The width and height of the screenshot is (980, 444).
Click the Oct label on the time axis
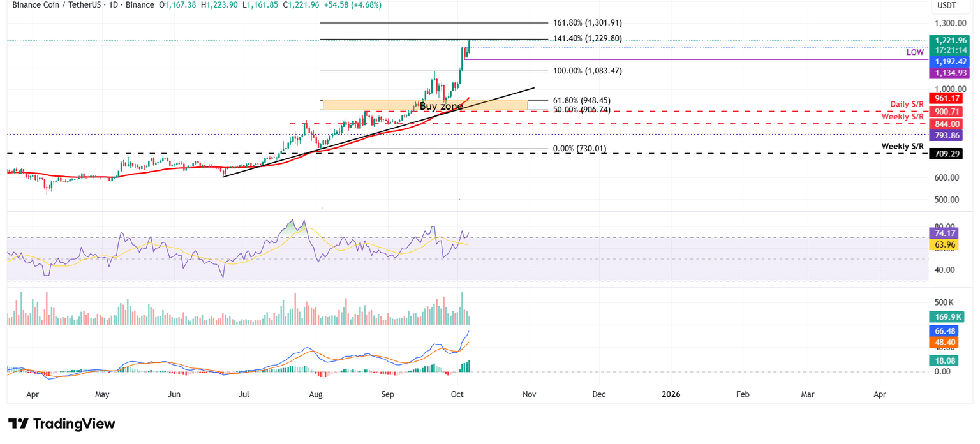click(457, 394)
